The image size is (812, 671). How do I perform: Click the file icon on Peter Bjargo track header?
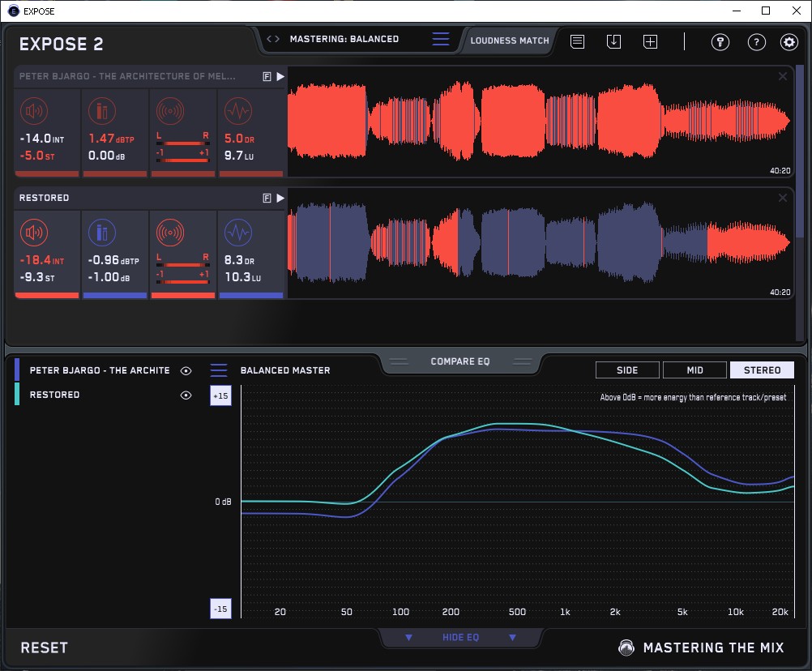pos(267,77)
